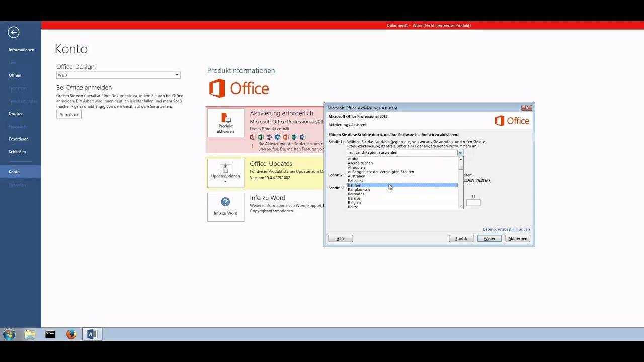This screenshot has width=644, height=362.
Task: Select Aserbaidschan in the country list
Action: point(403,163)
